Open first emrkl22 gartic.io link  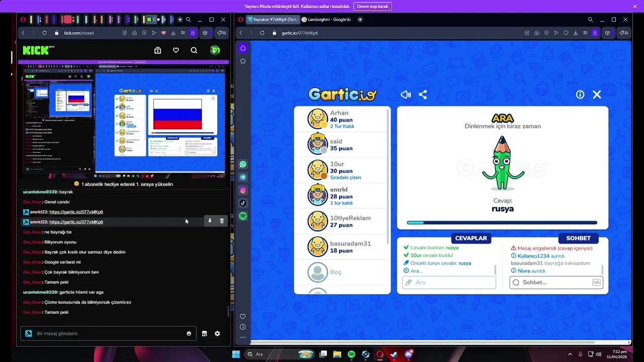(76, 212)
